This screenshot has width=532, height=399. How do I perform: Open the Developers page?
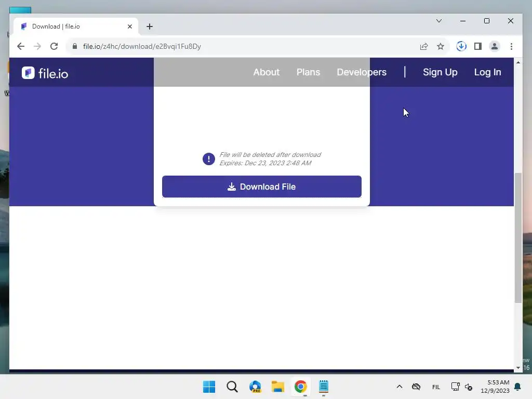tap(362, 72)
